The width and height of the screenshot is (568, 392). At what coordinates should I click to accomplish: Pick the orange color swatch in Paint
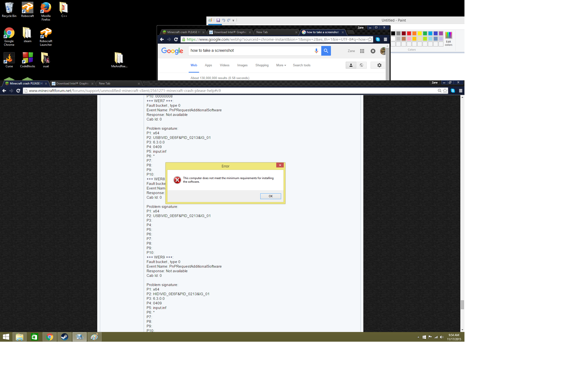click(x=414, y=33)
